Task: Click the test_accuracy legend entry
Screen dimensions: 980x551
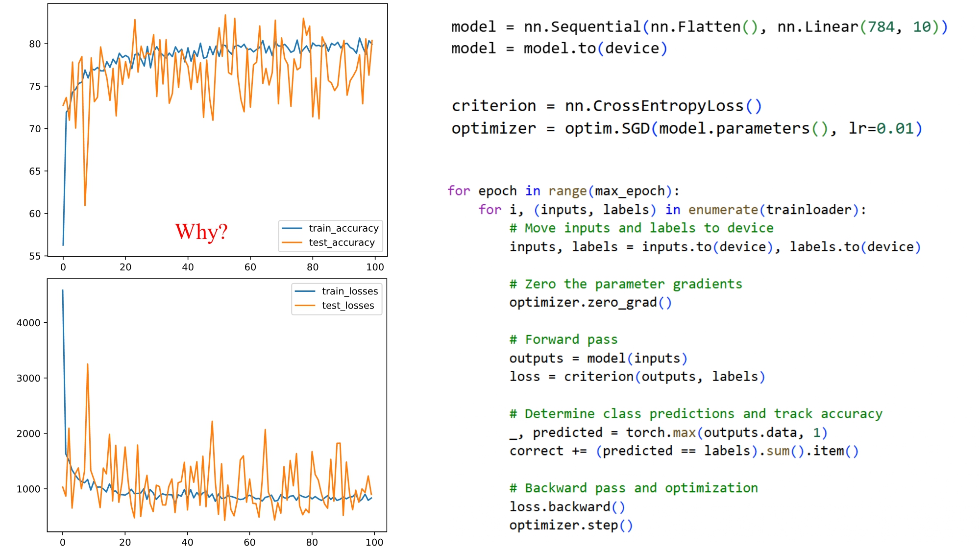Action: pos(342,242)
